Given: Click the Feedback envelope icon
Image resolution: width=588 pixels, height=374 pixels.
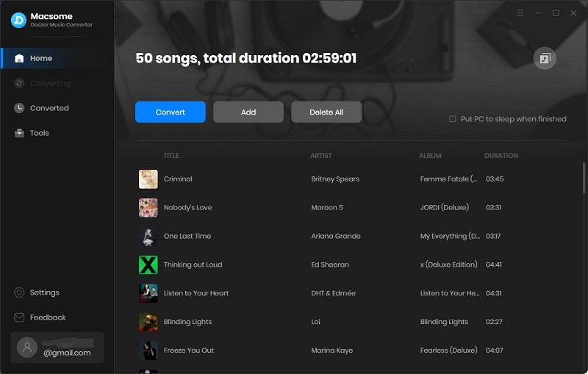Looking at the screenshot, I should (x=19, y=317).
